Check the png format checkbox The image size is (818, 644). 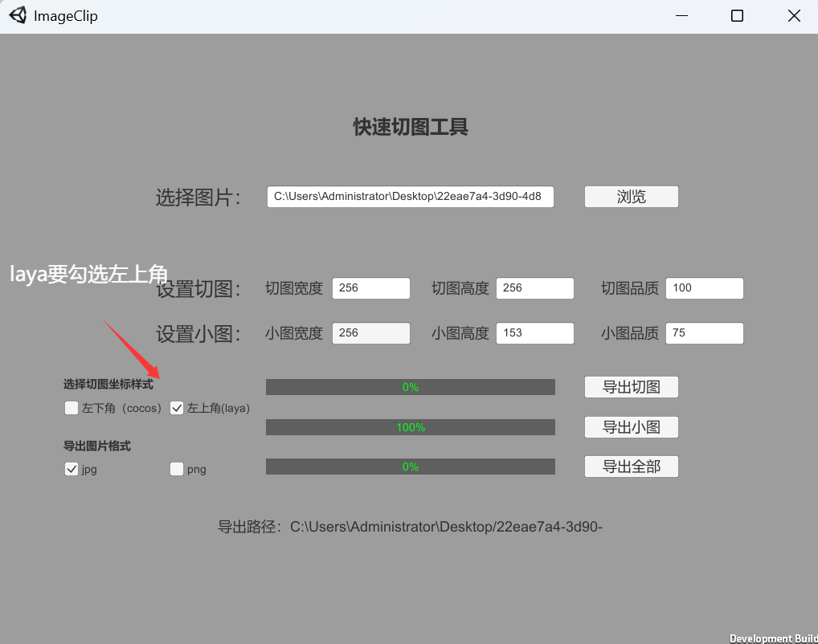tap(177, 469)
